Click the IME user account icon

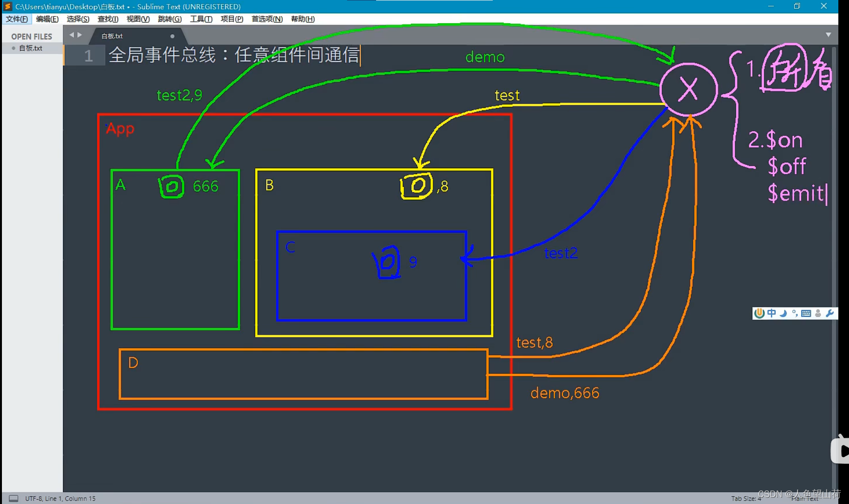(x=818, y=313)
